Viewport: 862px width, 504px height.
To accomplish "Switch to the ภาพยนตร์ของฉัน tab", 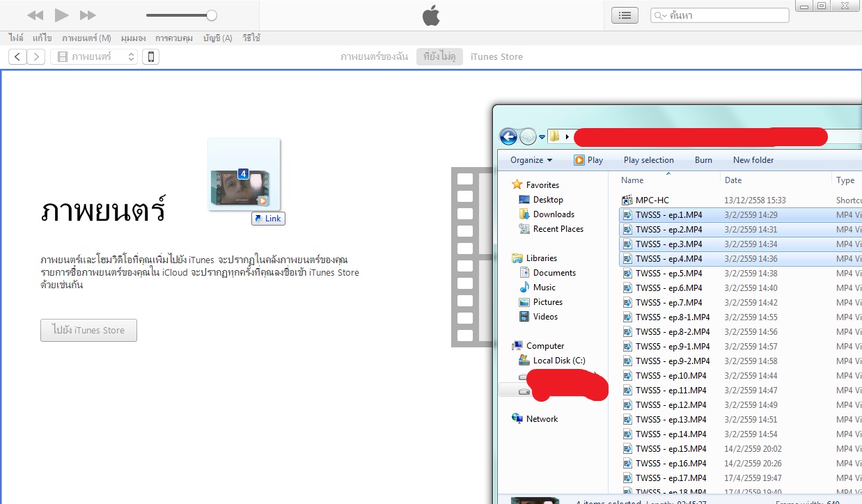I will (375, 57).
